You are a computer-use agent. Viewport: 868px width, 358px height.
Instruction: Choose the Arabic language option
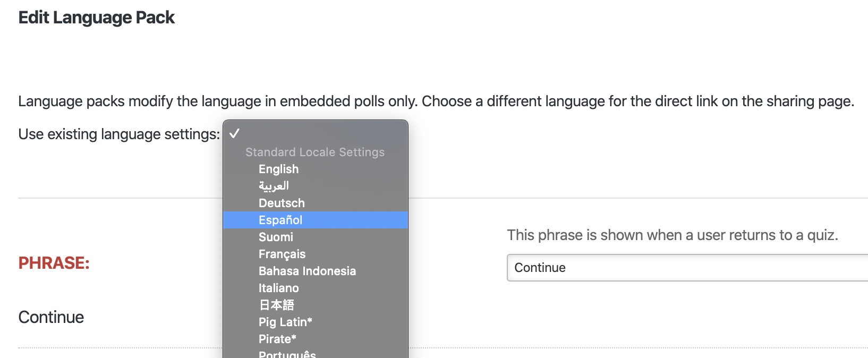(x=274, y=186)
